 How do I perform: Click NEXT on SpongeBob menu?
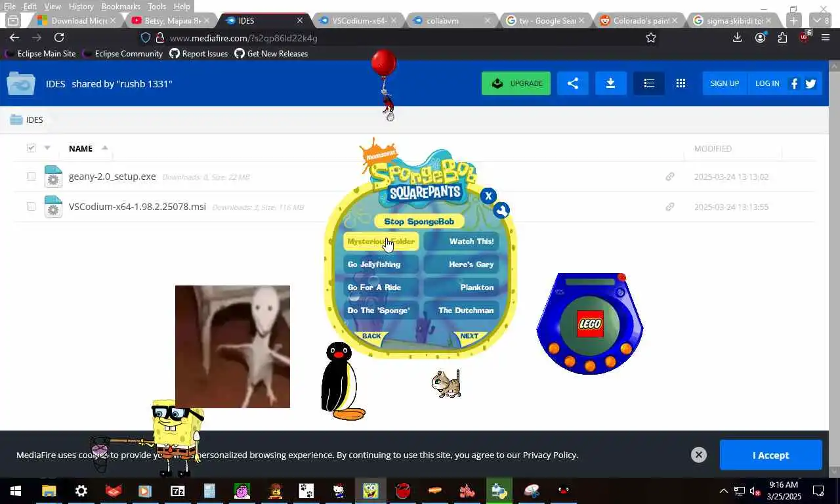point(469,336)
